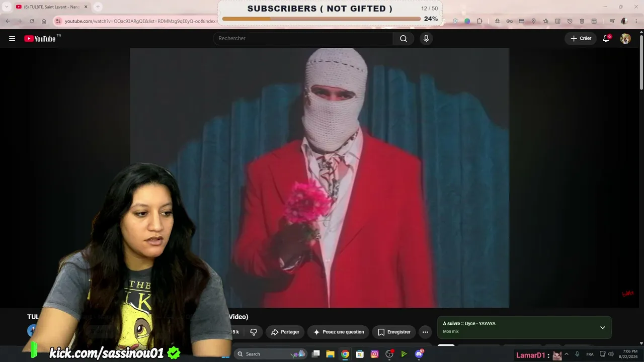
Task: Open YouTube notifications bell
Action: [607, 39]
